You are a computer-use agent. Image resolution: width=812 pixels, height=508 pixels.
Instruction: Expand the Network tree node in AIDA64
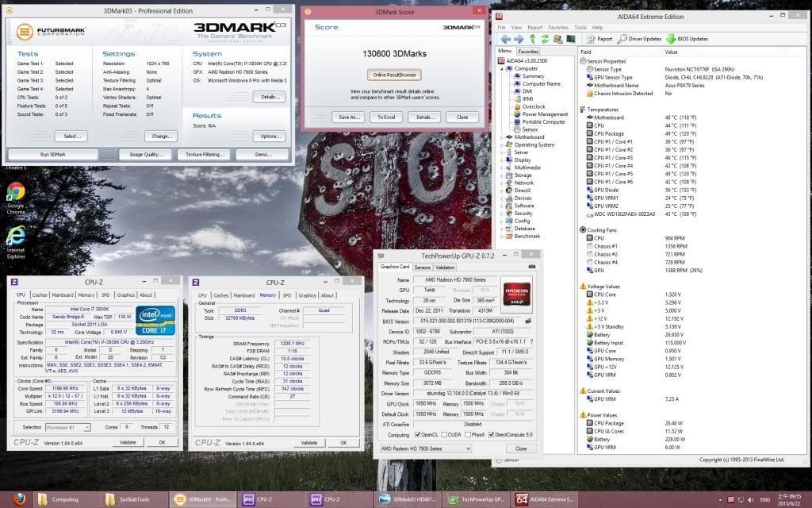[x=502, y=183]
